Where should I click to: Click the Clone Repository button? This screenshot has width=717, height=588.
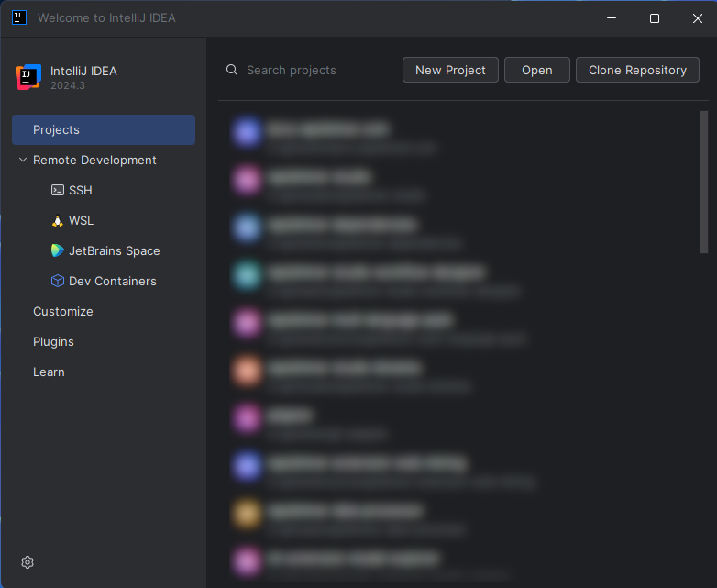tap(637, 71)
